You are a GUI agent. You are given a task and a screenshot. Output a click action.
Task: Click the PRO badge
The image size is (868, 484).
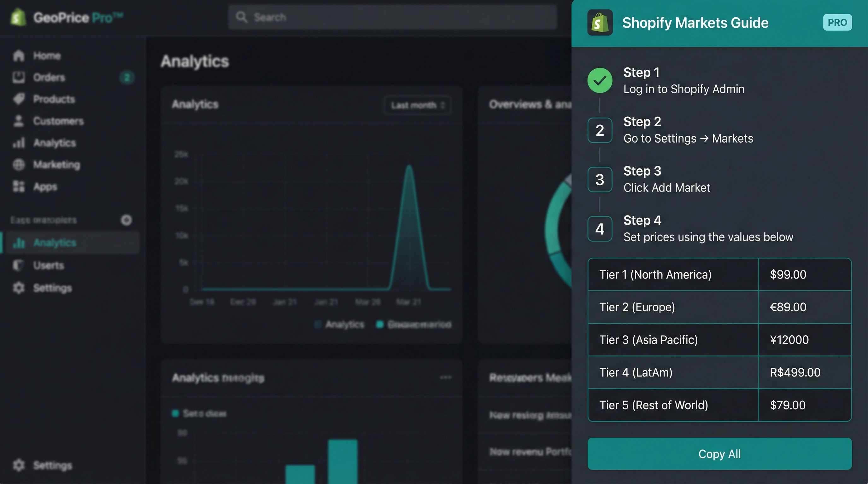(837, 23)
